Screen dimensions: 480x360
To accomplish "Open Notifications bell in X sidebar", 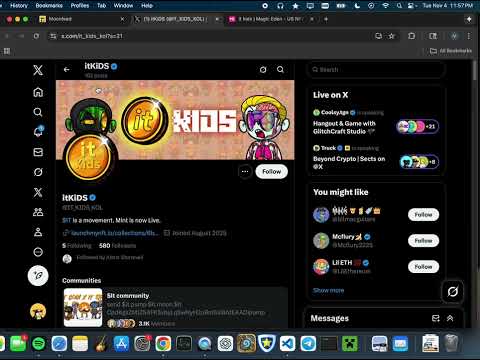I will (x=38, y=132).
